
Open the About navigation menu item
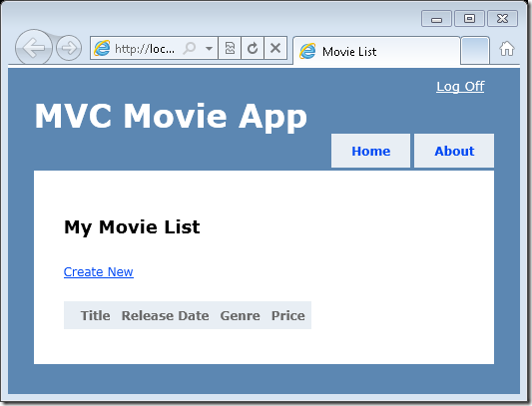pos(454,151)
